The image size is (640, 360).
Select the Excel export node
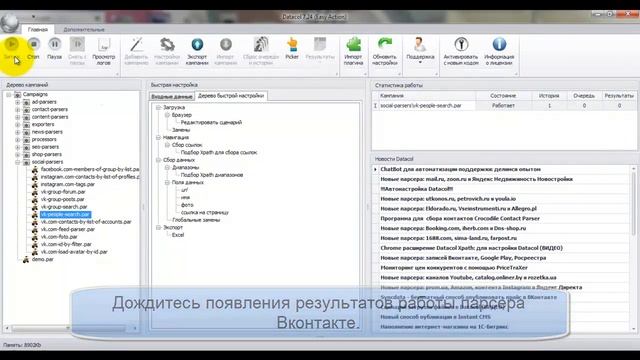tap(178, 235)
